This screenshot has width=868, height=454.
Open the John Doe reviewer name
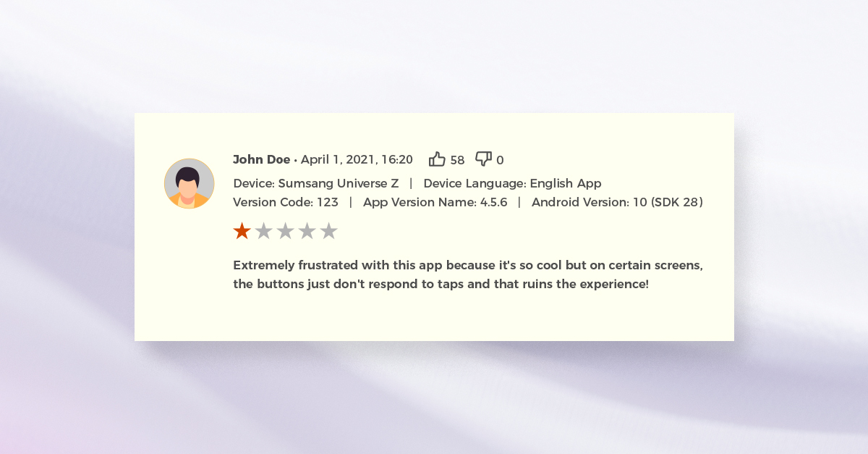(261, 160)
